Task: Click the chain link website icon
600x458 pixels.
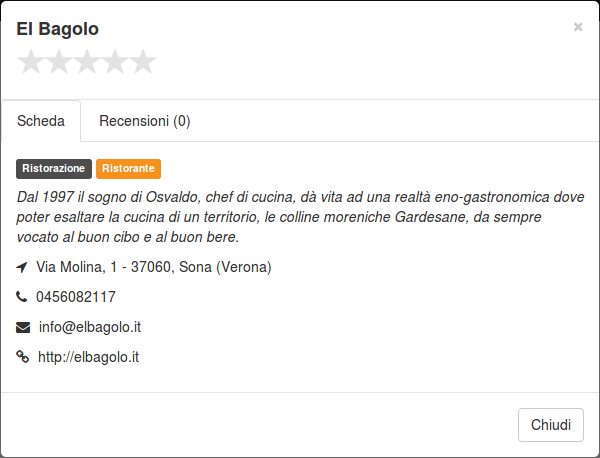Action: pyautogui.click(x=23, y=357)
